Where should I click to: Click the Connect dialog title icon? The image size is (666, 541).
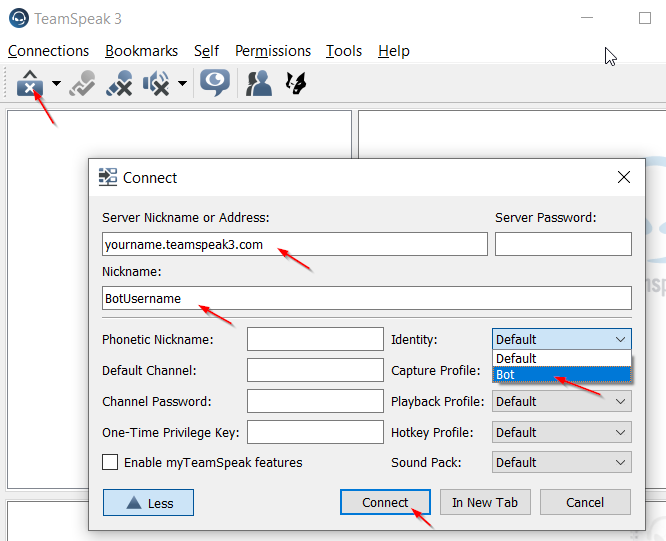107,177
